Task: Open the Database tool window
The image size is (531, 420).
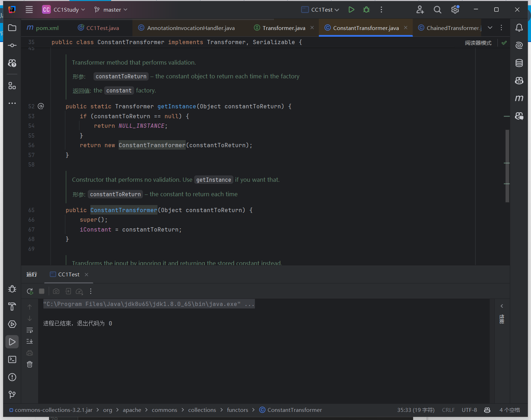Action: coord(519,63)
